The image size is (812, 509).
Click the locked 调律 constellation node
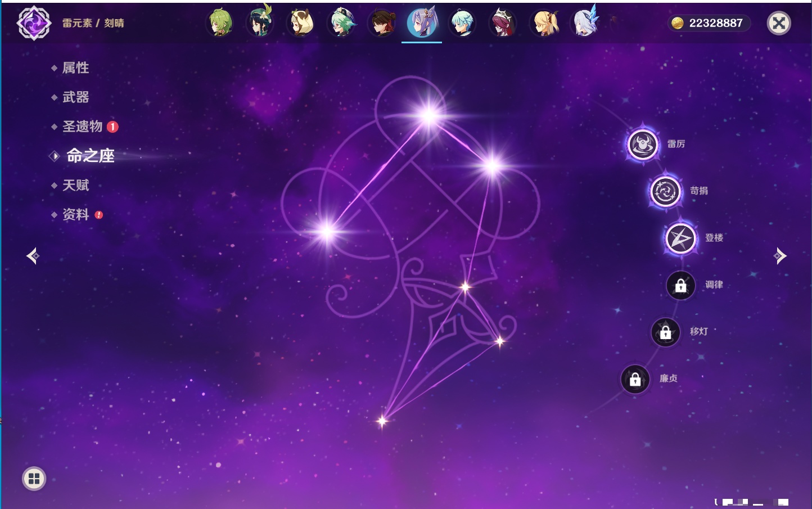pos(681,286)
